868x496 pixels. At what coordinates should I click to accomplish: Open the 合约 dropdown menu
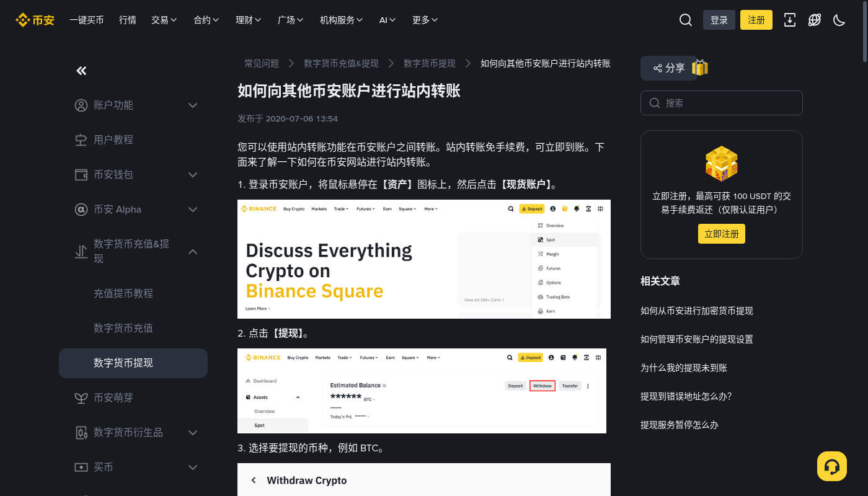coord(206,20)
